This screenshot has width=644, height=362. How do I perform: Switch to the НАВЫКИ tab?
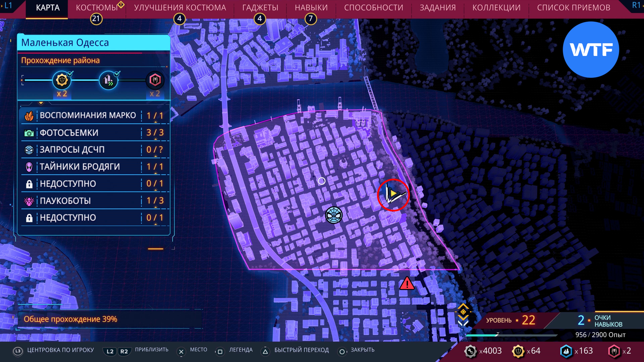point(311,8)
